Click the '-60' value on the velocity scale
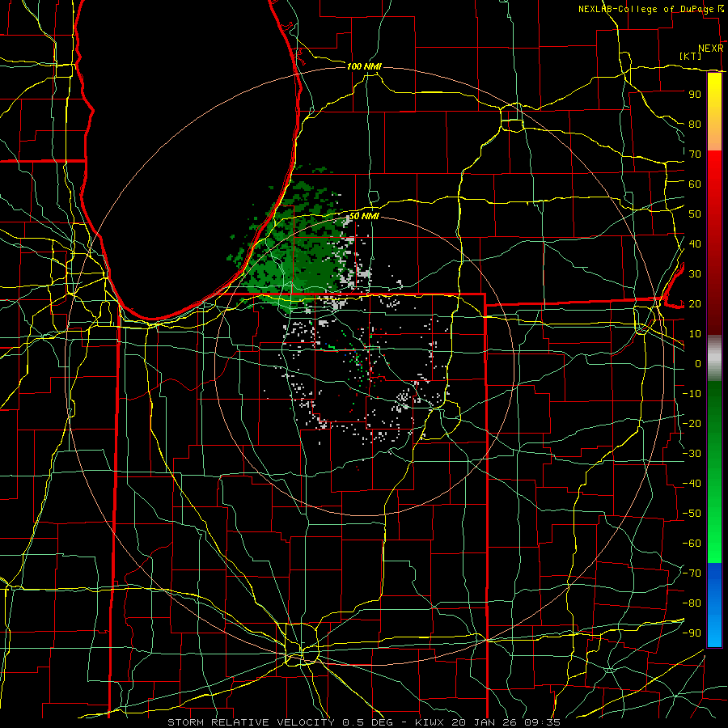The height and width of the screenshot is (728, 728). [x=692, y=544]
